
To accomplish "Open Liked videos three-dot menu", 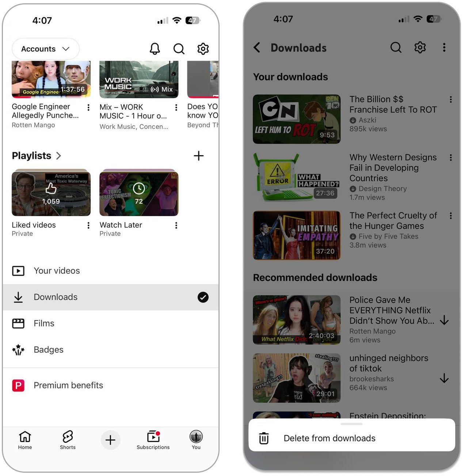I will point(88,225).
